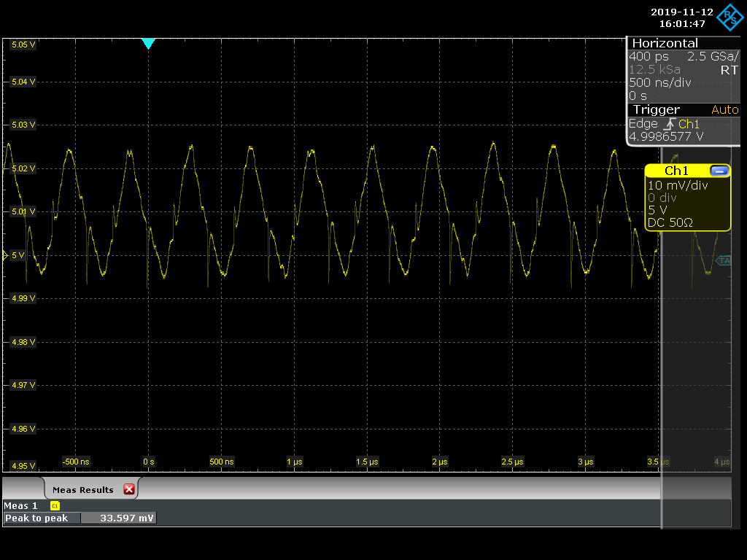
Task: Click the Auto trigger mode label
Action: 724,109
